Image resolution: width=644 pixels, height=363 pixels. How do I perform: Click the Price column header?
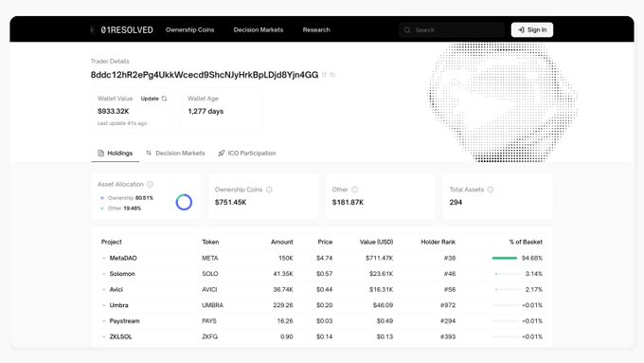coord(325,242)
